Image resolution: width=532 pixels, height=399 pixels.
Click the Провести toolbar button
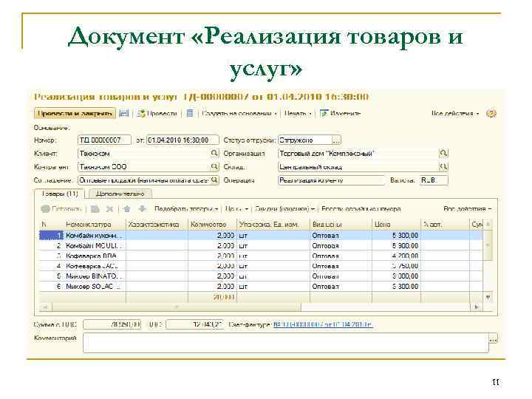click(x=157, y=113)
